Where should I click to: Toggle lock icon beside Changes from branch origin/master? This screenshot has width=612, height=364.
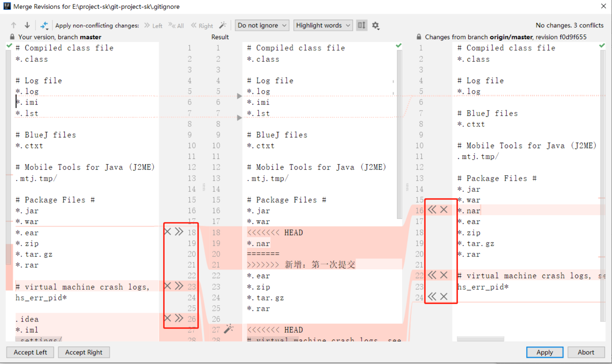(x=419, y=37)
